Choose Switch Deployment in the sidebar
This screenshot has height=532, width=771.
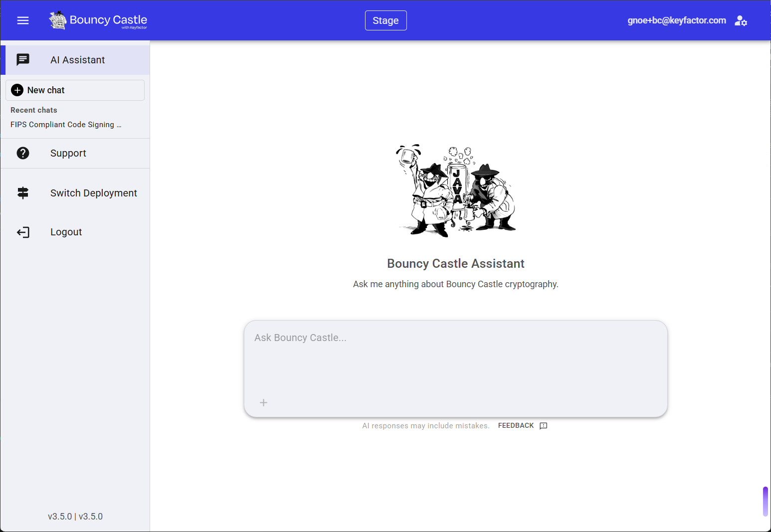click(75, 193)
